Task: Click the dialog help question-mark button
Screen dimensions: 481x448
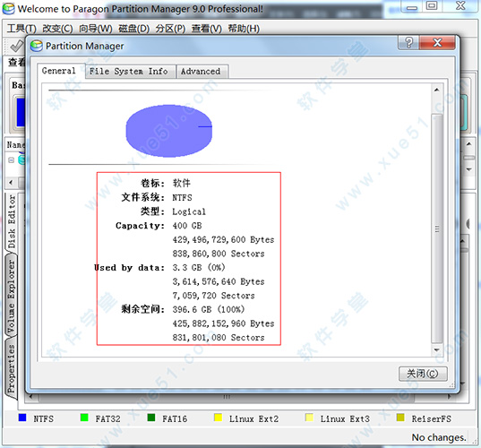Action: coord(408,42)
